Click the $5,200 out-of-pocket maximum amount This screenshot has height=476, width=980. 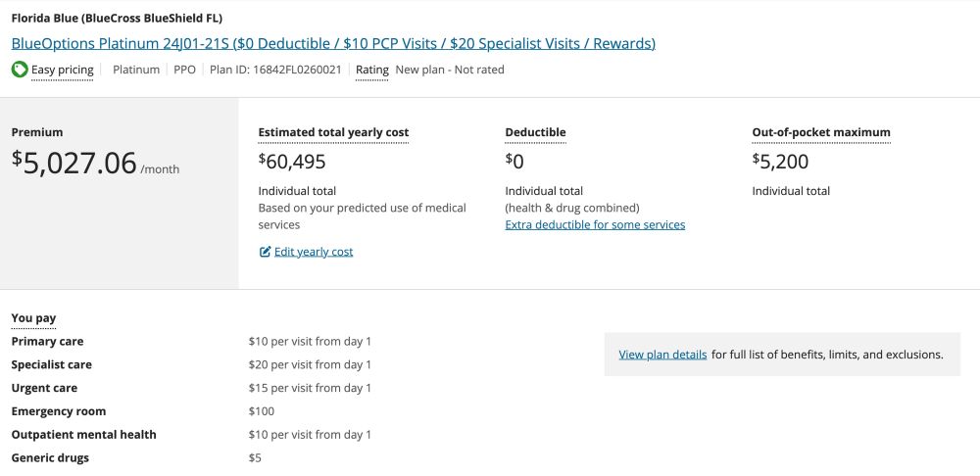coord(780,162)
